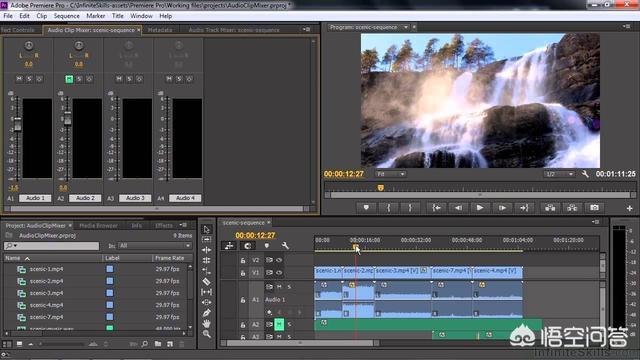Select the Hand tool in tools panel
This screenshot has height=360, width=640.
click(207, 323)
